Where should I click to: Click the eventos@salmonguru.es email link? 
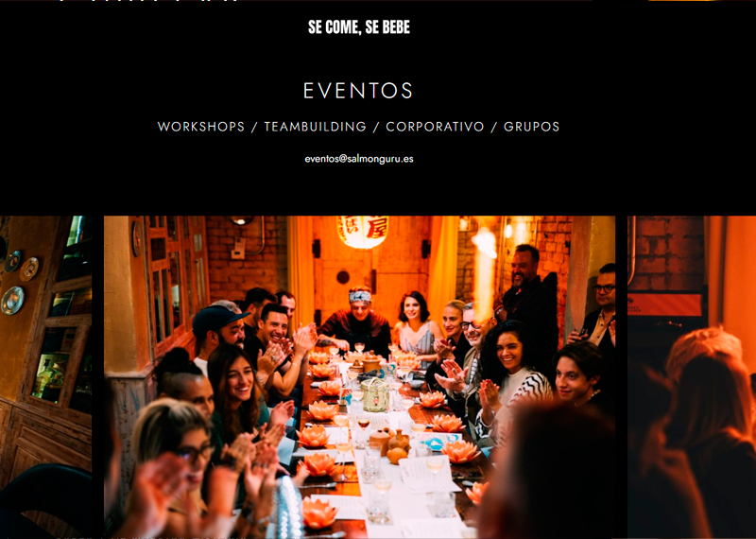tap(359, 159)
